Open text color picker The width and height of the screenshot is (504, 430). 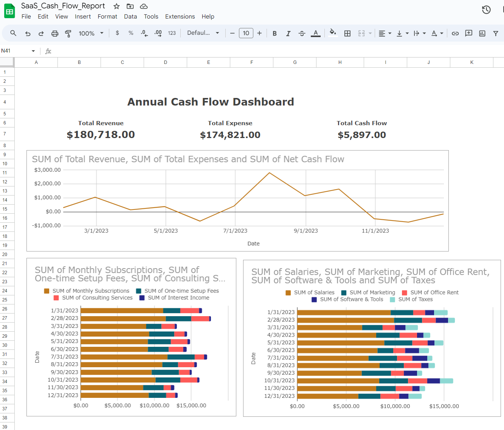316,33
